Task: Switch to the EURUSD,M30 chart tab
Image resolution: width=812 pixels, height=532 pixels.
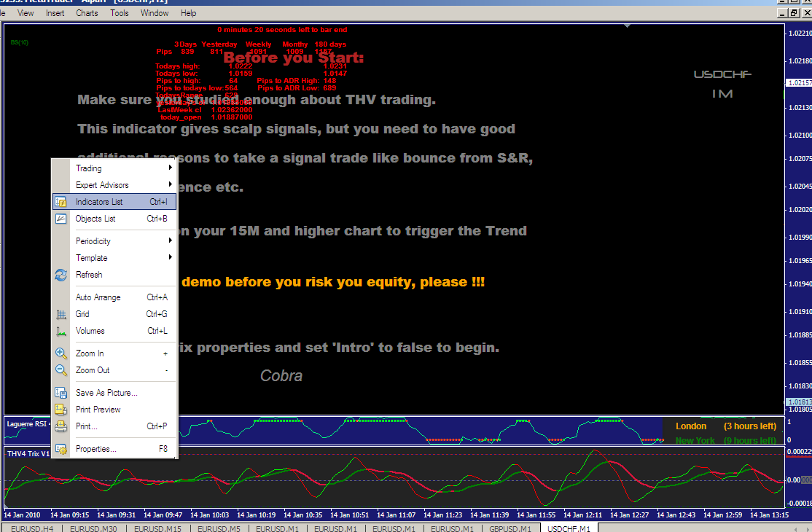Action: (x=93, y=528)
